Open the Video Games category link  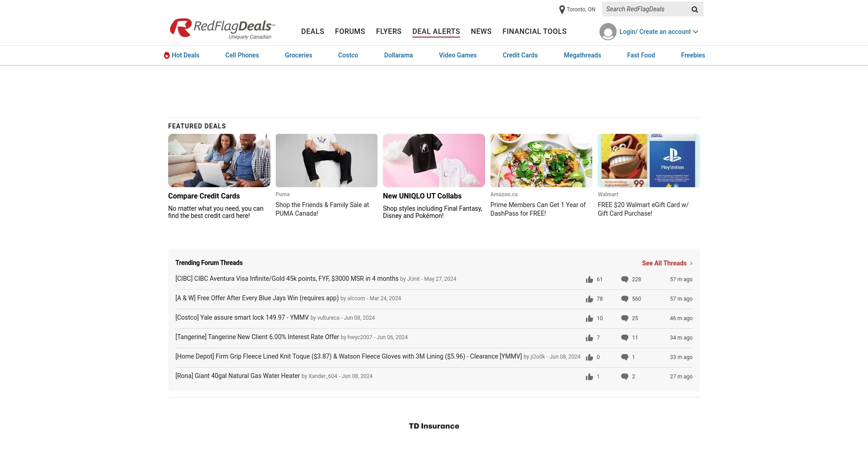tap(458, 55)
